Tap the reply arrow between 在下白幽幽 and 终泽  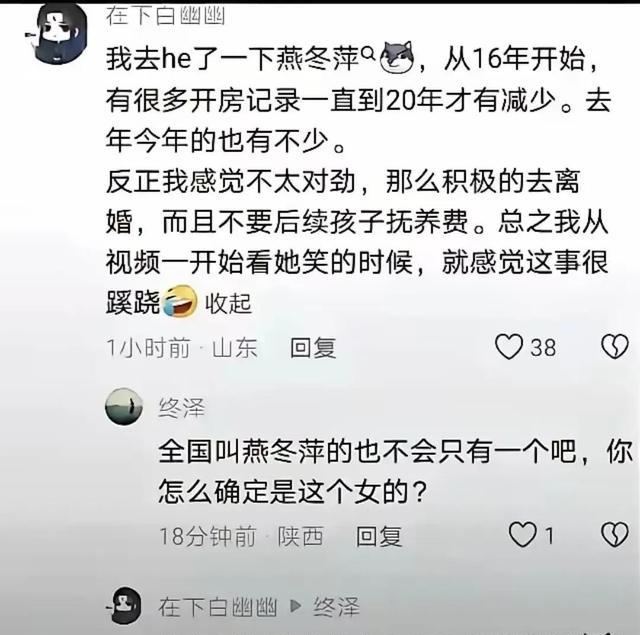tap(296, 606)
